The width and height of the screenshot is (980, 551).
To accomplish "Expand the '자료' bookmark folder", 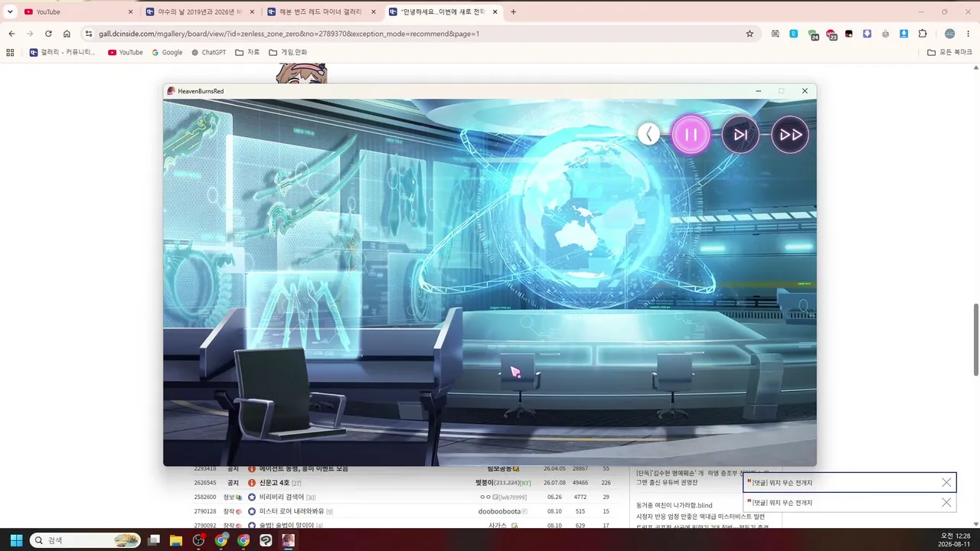I will [x=247, y=52].
